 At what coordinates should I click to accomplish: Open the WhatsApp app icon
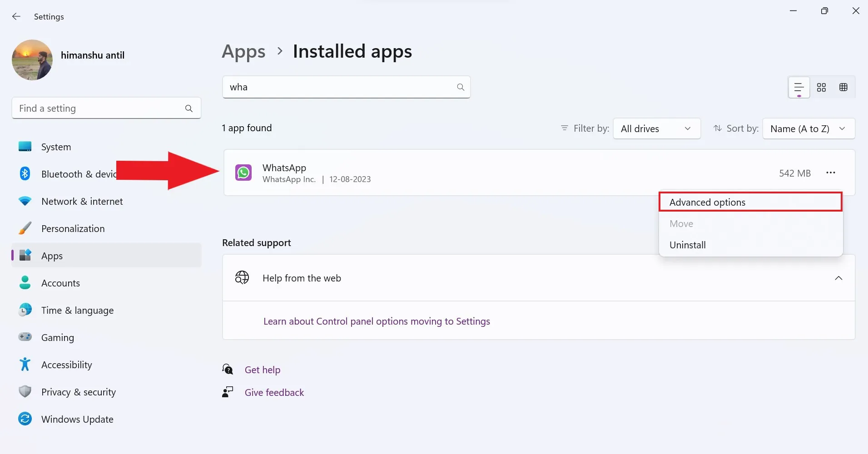[243, 173]
